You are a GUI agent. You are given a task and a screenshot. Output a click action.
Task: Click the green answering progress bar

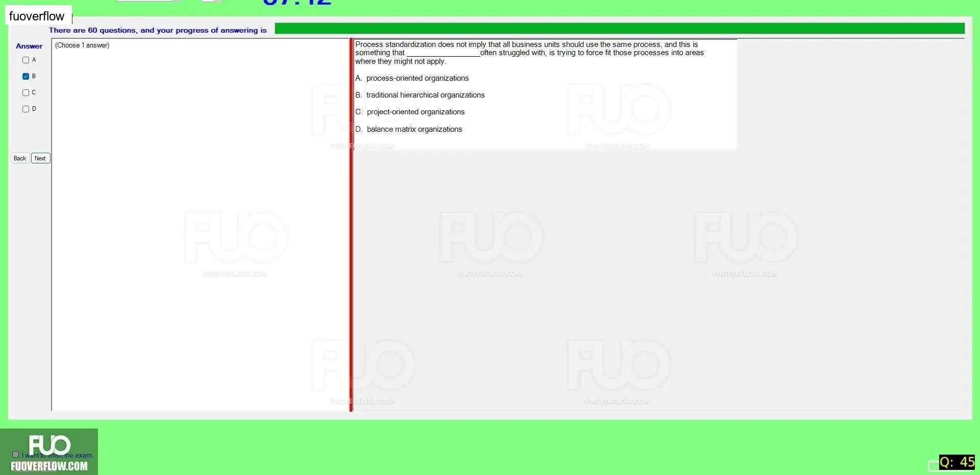pos(620,29)
